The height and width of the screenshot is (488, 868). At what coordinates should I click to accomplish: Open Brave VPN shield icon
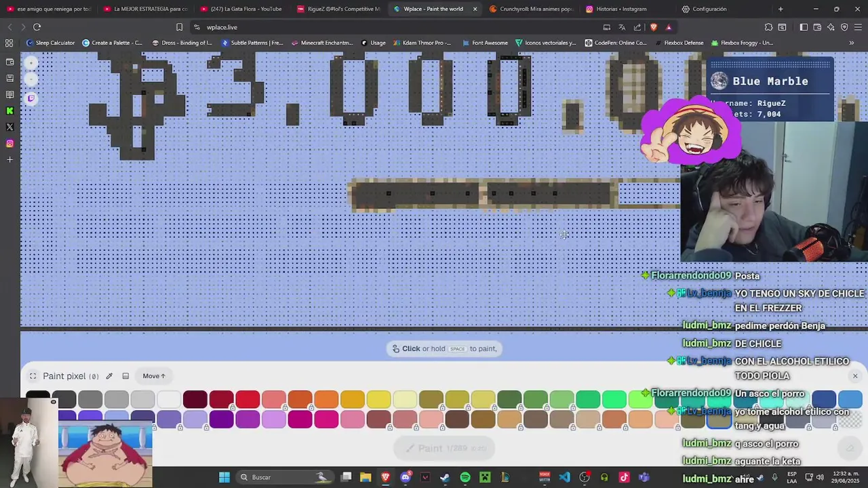point(844,27)
